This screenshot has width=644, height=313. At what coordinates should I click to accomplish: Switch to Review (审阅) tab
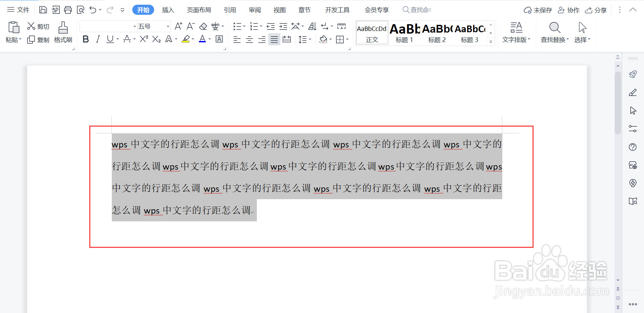tap(255, 10)
